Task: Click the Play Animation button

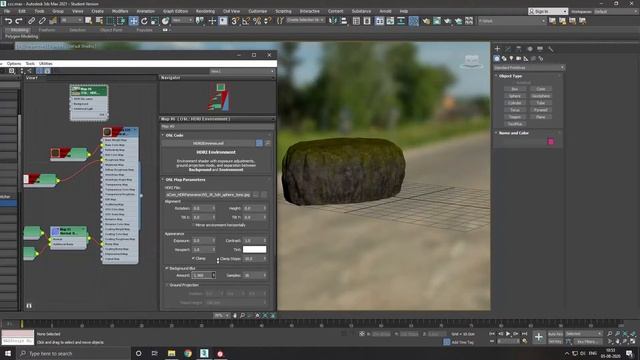Action: [508, 333]
